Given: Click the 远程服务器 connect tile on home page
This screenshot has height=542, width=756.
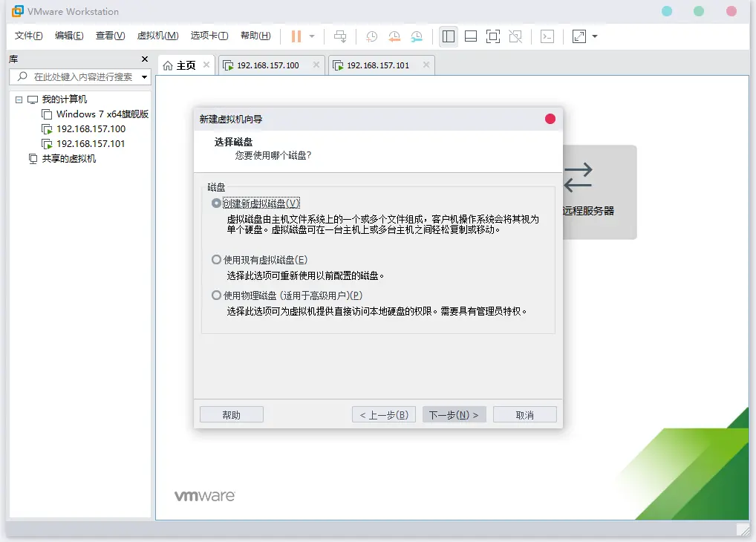Looking at the screenshot, I should (x=600, y=192).
